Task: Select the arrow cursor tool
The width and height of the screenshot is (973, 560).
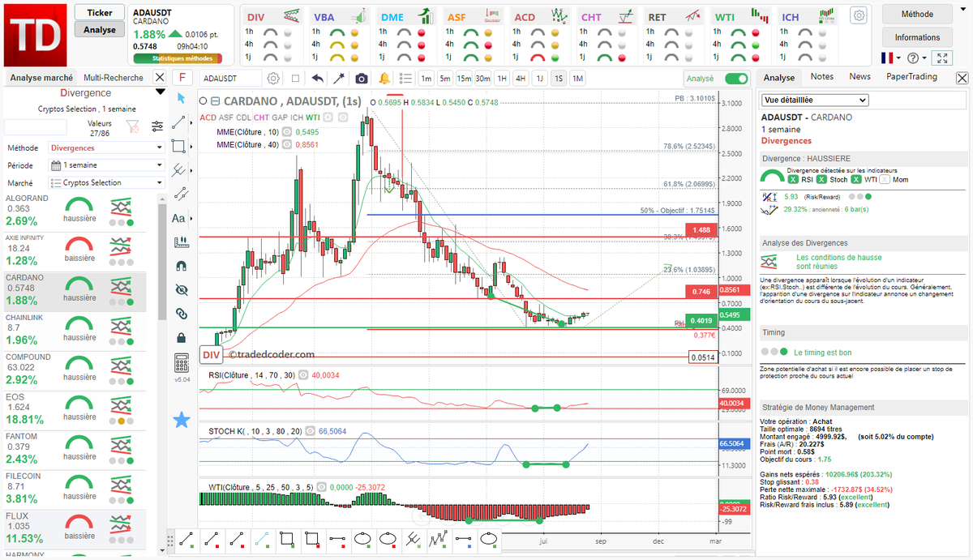Action: coord(182,99)
